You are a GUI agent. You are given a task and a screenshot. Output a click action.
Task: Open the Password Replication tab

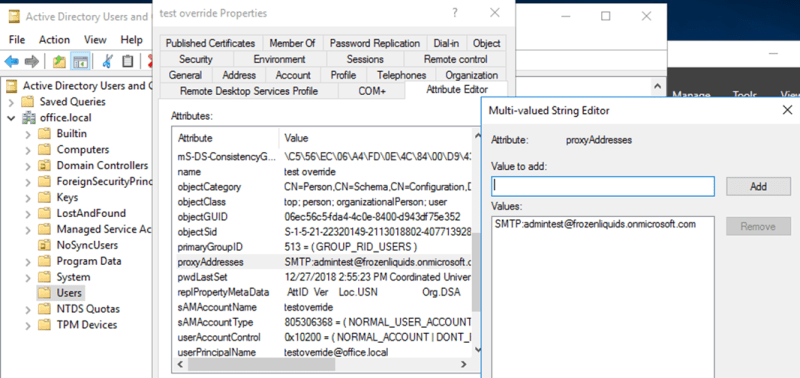click(x=374, y=43)
